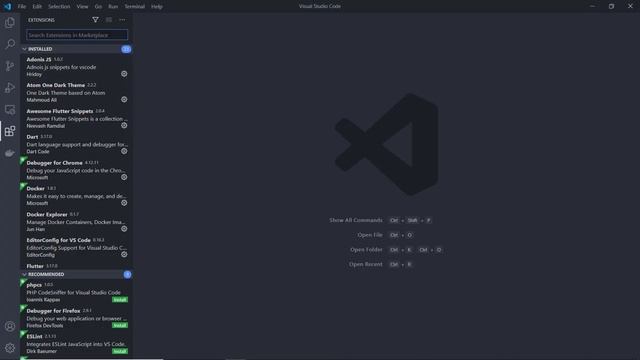Select the Docker extension entry
This screenshot has height=360, width=640.
76,196
